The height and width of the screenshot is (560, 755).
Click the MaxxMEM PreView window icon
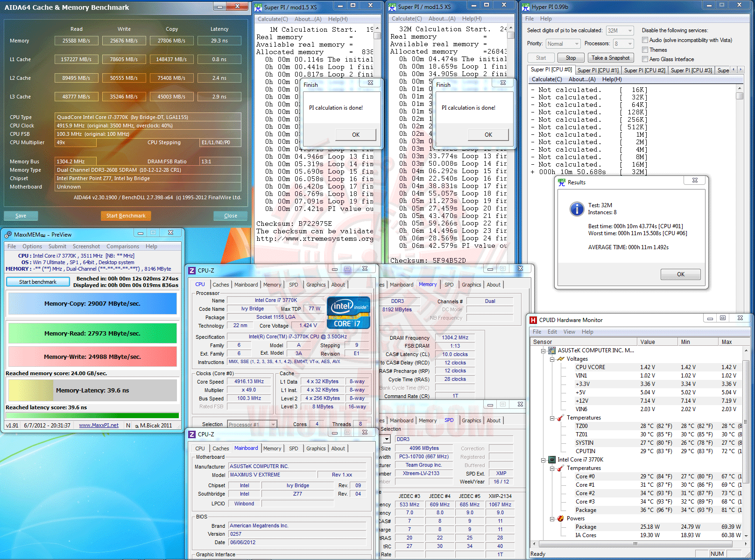tap(8, 234)
